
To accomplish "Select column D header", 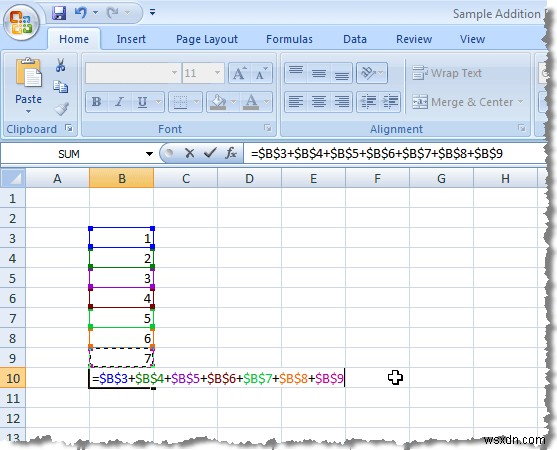I will [249, 178].
